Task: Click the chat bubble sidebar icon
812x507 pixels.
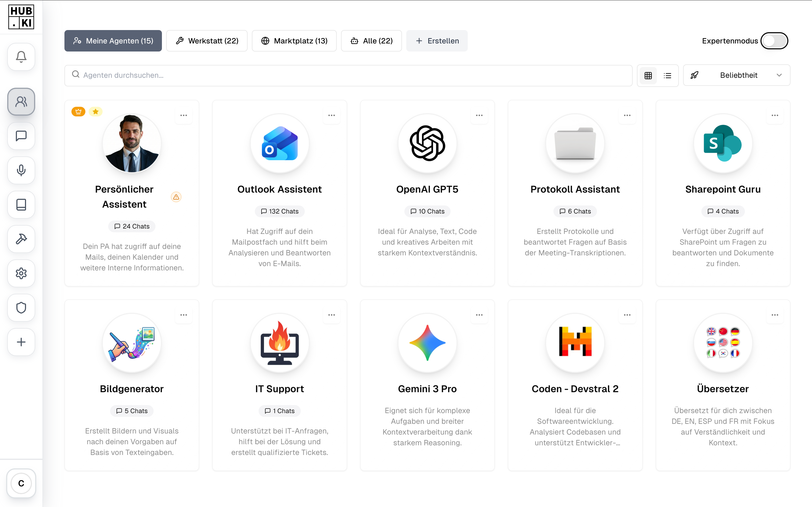Action: [x=21, y=136]
